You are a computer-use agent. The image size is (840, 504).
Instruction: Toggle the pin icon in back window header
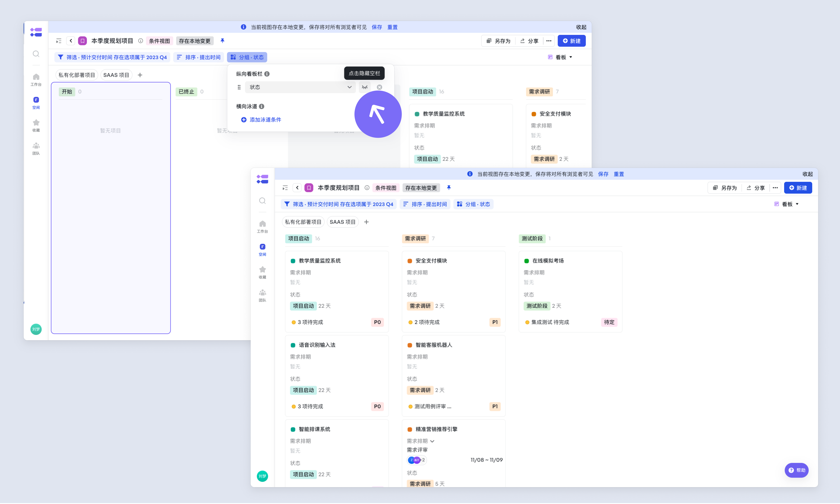pyautogui.click(x=222, y=41)
